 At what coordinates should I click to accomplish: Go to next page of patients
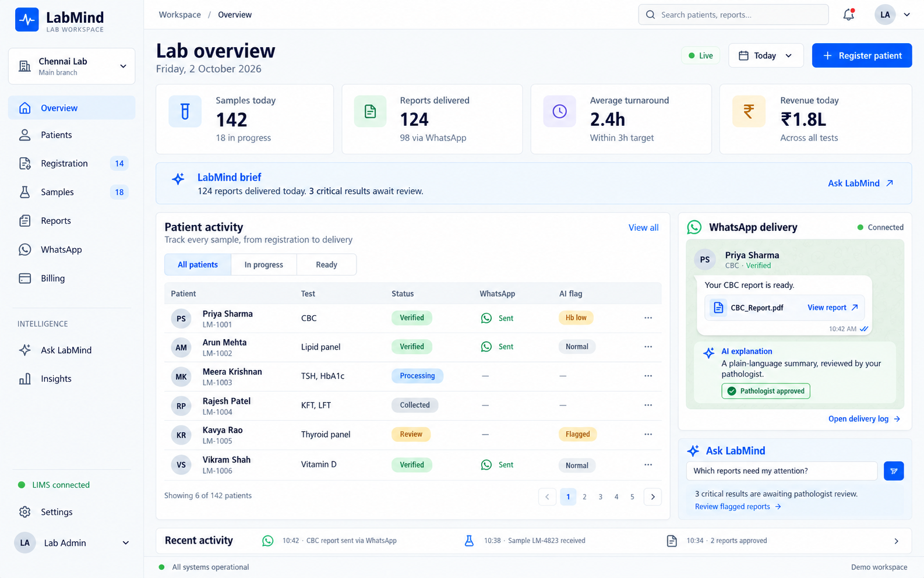point(653,497)
